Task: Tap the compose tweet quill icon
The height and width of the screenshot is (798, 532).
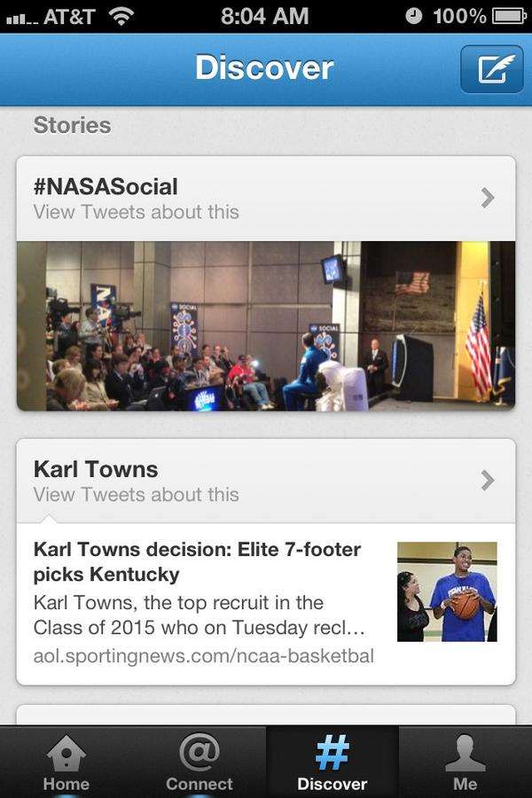Action: 492,69
